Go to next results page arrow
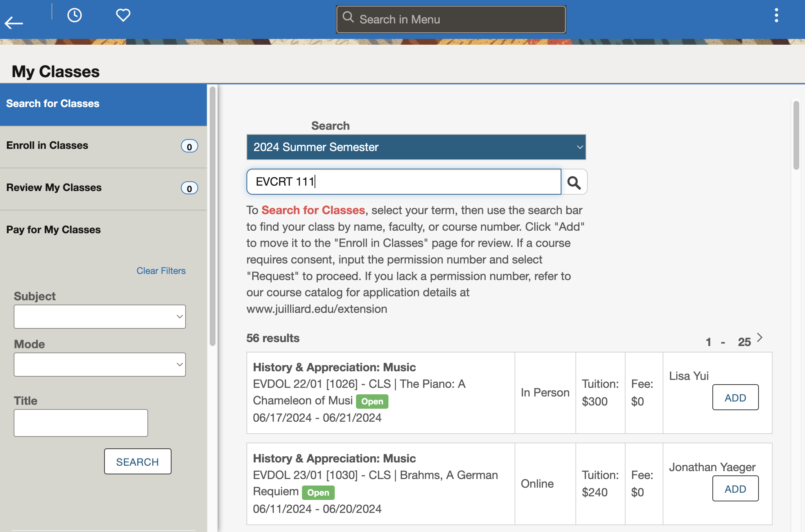 tap(760, 337)
